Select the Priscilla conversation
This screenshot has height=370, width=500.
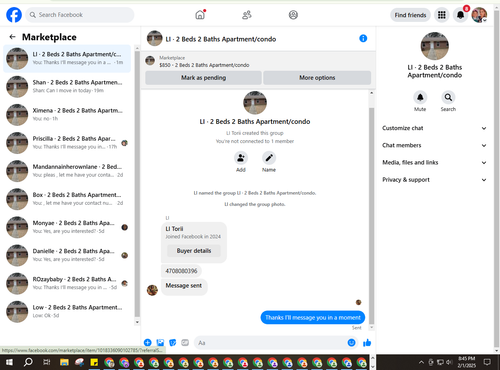(x=67, y=143)
